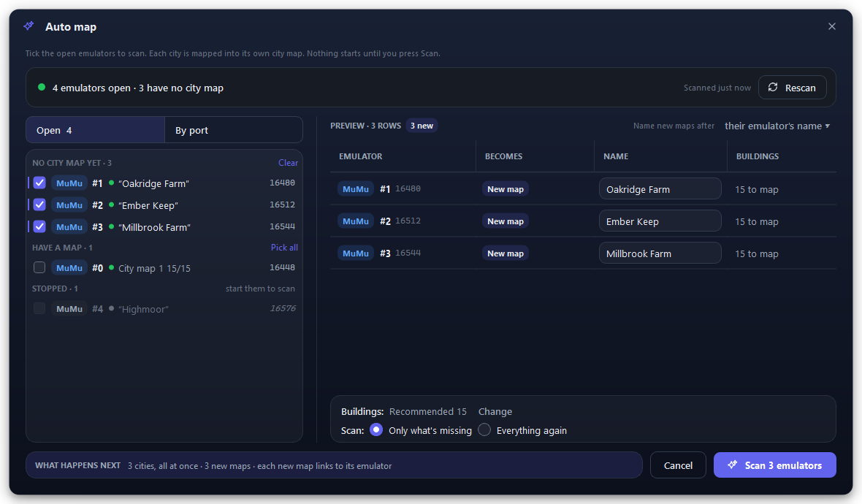
Task: Click the Pick all link
Action: 284,248
